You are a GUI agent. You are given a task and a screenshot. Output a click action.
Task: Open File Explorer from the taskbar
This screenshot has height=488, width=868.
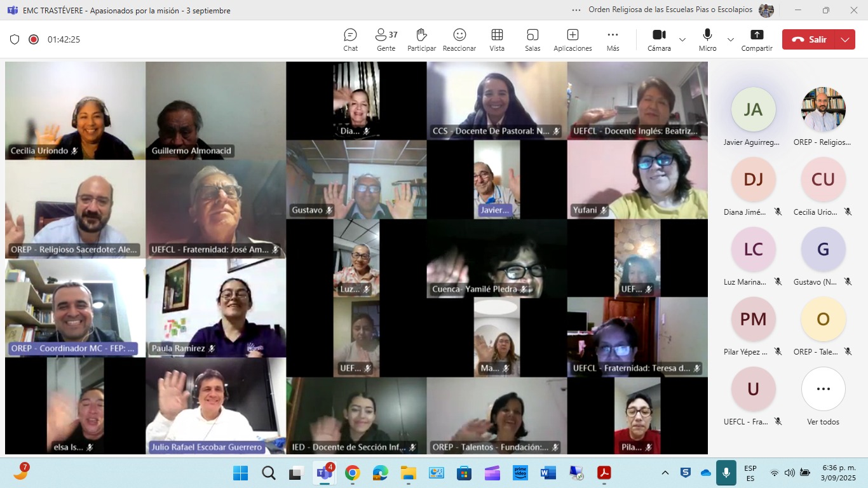[408, 473]
